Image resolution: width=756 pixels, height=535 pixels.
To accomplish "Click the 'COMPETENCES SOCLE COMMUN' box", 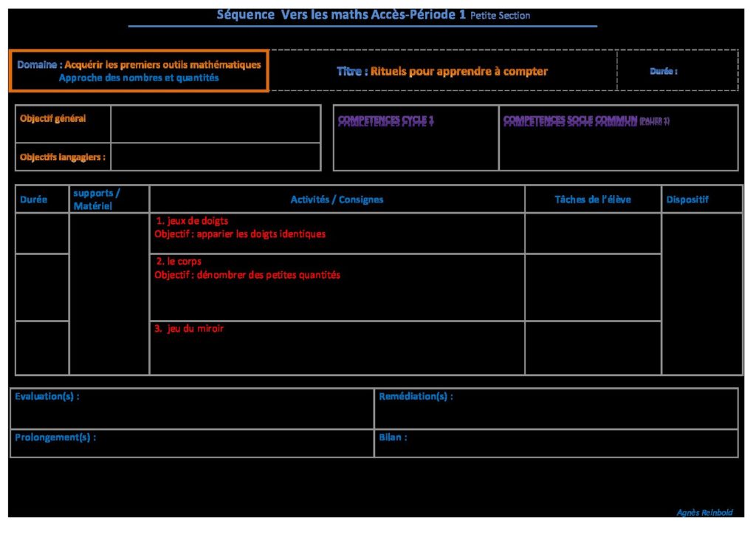I will point(619,138).
